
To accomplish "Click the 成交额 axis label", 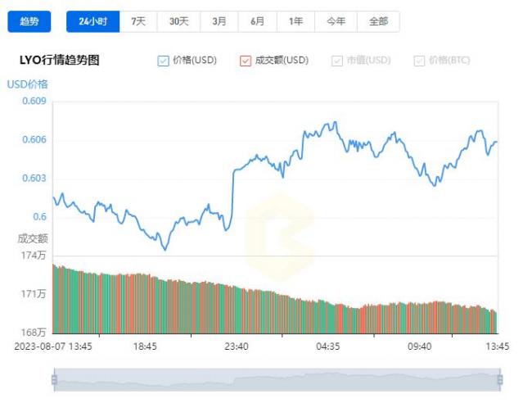I will click(x=33, y=238).
